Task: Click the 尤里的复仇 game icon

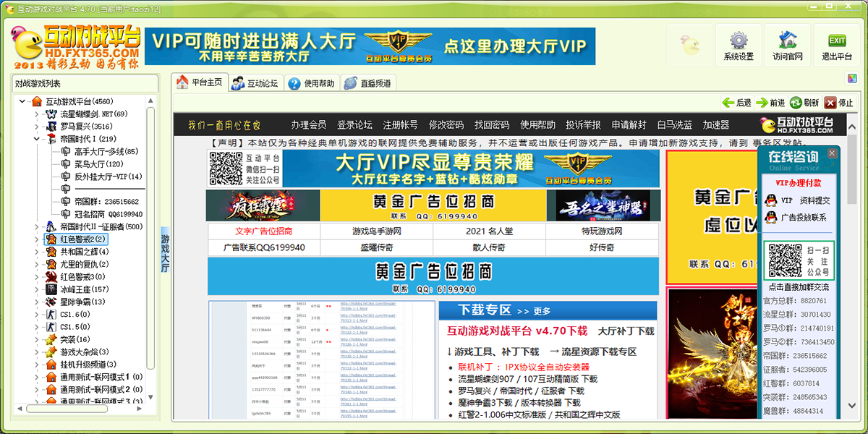Action: pos(51,265)
